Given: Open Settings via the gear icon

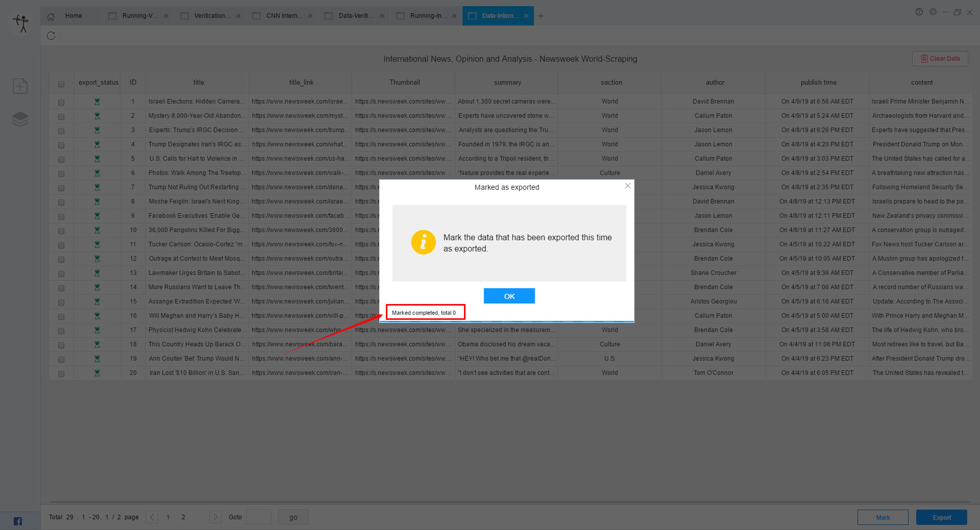Looking at the screenshot, I should click(x=933, y=12).
